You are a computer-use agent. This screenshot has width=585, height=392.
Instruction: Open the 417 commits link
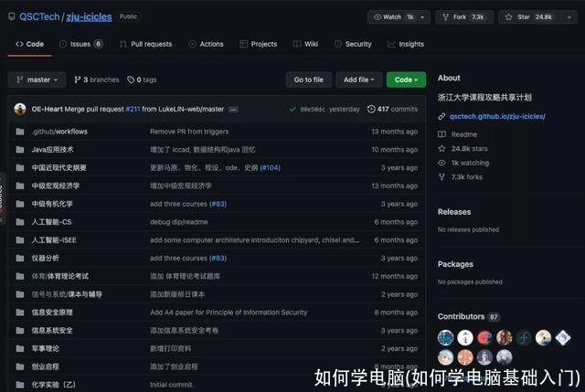click(x=392, y=109)
